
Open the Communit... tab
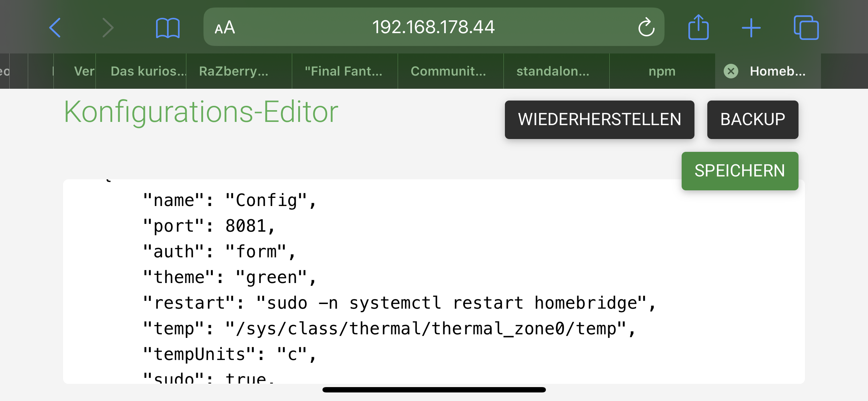point(448,71)
